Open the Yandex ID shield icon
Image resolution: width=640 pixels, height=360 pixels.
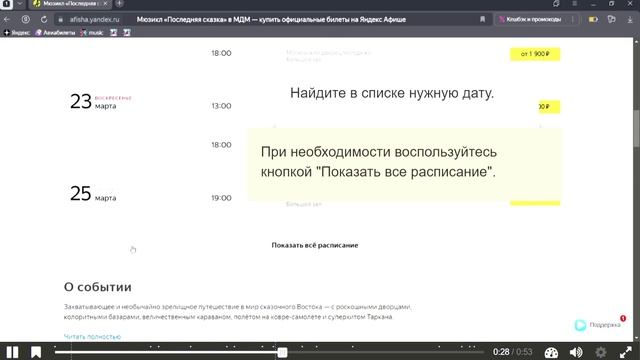point(25,19)
